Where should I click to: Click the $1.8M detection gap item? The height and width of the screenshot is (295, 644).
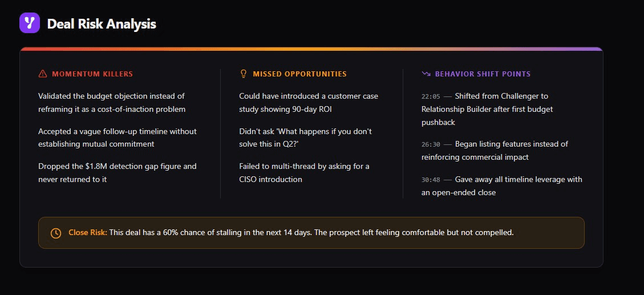[x=118, y=172]
